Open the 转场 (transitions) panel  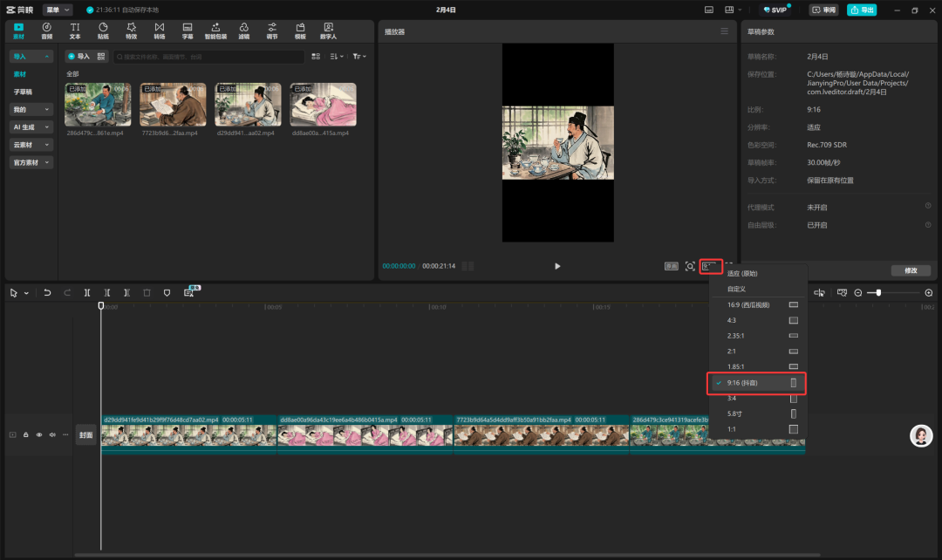(x=159, y=31)
